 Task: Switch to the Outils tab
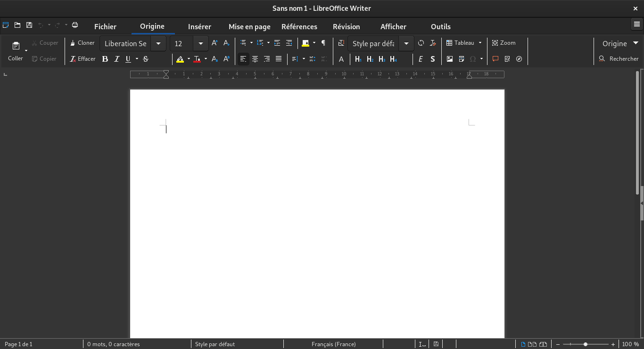click(x=441, y=27)
